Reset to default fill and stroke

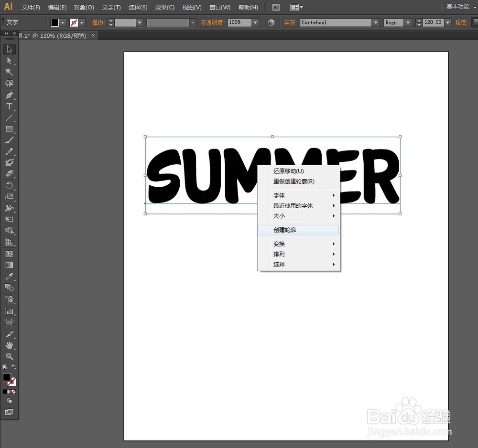5,367
